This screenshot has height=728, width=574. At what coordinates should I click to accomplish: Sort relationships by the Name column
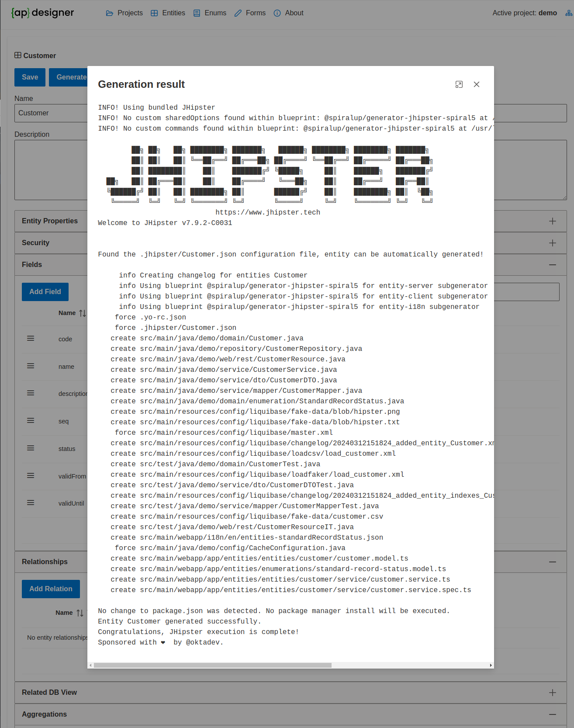(80, 613)
